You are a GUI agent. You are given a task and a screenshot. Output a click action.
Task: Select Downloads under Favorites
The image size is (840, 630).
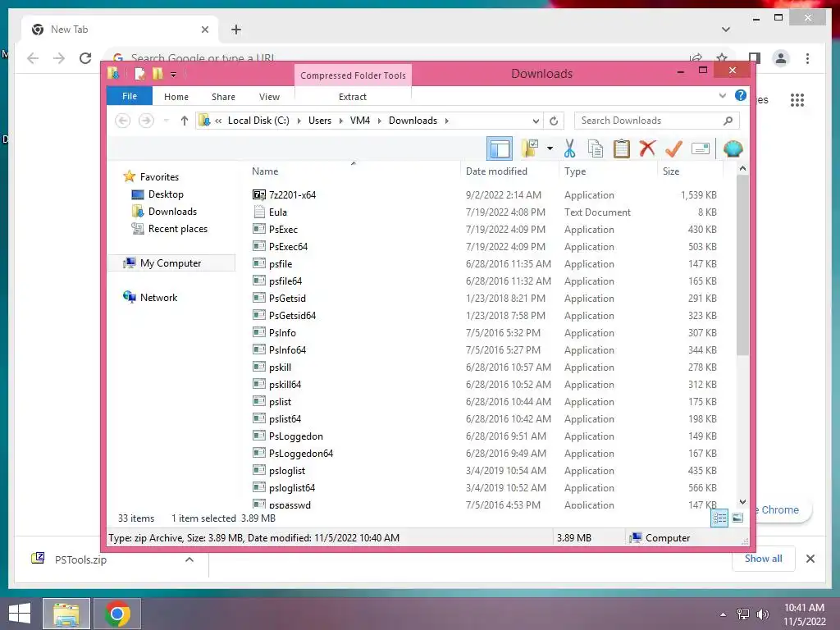(172, 212)
